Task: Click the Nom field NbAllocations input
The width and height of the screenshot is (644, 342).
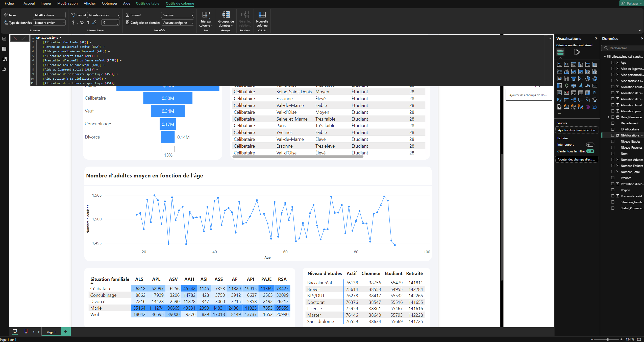Action: coord(49,15)
